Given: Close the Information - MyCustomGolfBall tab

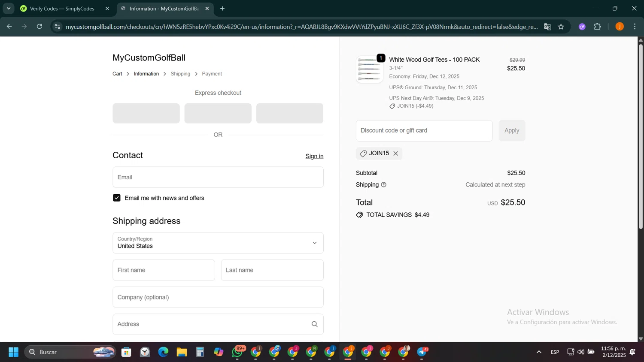Looking at the screenshot, I should click(x=207, y=9).
